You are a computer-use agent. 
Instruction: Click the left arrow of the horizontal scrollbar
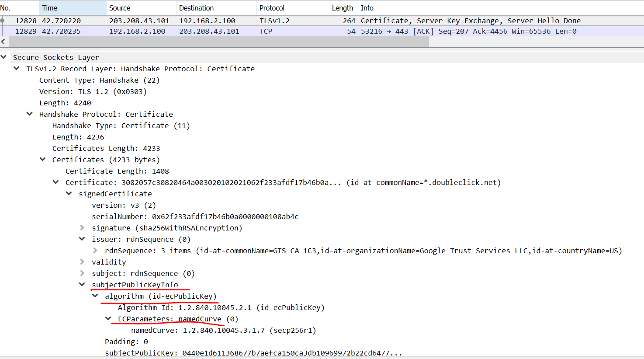(3, 42)
